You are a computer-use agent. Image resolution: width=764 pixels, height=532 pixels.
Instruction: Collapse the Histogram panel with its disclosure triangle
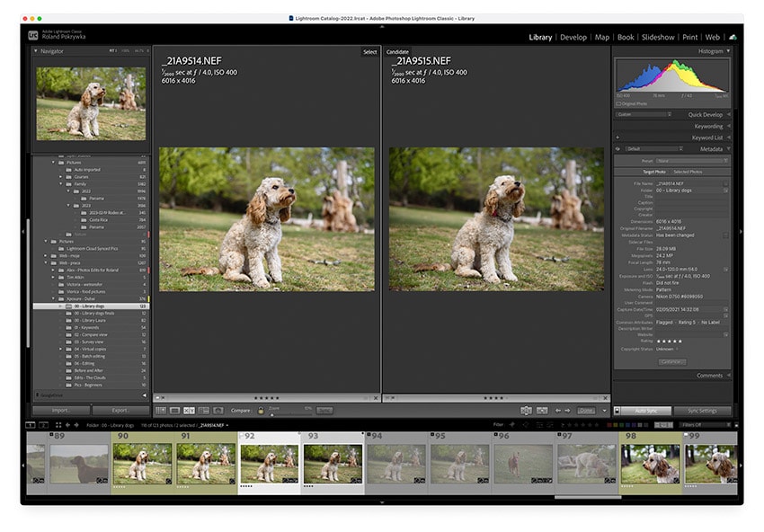point(729,50)
